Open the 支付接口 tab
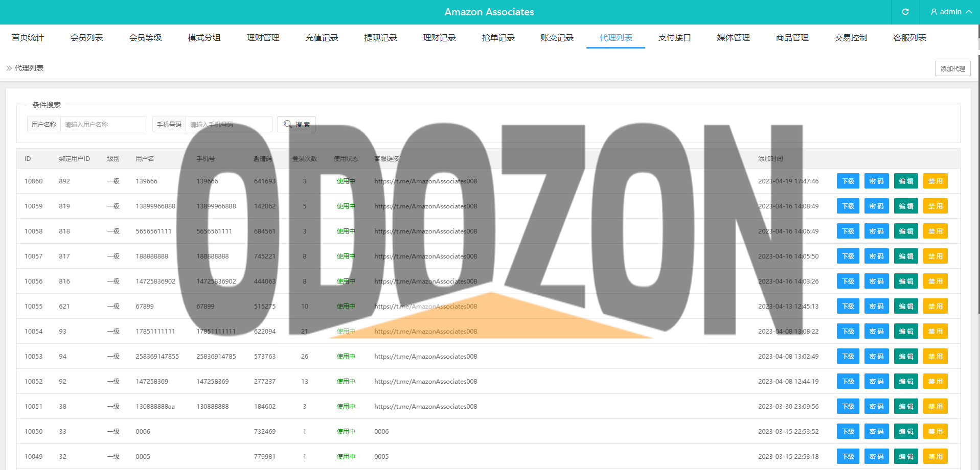980x470 pixels. [x=674, y=38]
